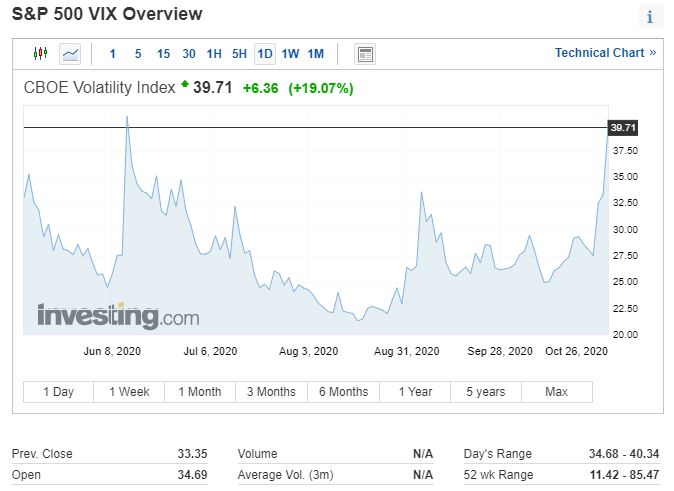Set interval to 1 minute
This screenshot has height=491, width=674.
pyautogui.click(x=113, y=54)
